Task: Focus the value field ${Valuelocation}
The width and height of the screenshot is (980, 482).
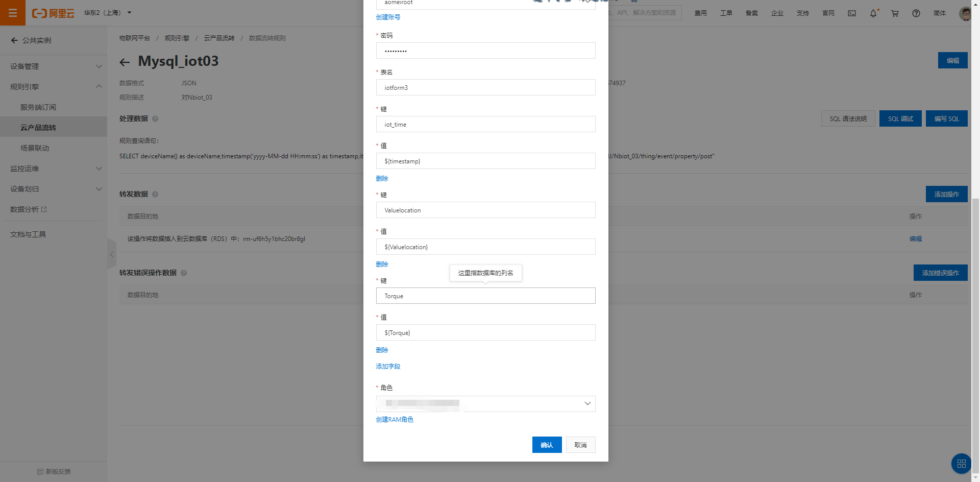Action: [485, 247]
